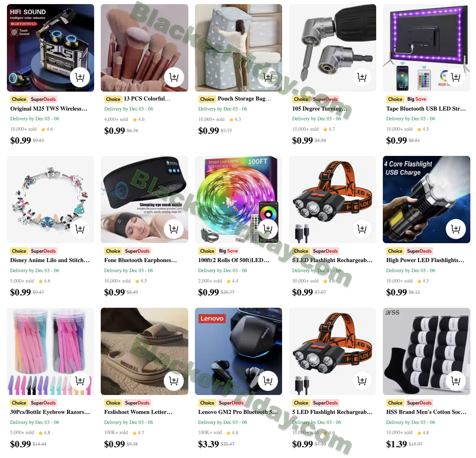The image size is (476, 458).
Task: Open 100ft LED strip lights product title
Action: pyautogui.click(x=234, y=260)
